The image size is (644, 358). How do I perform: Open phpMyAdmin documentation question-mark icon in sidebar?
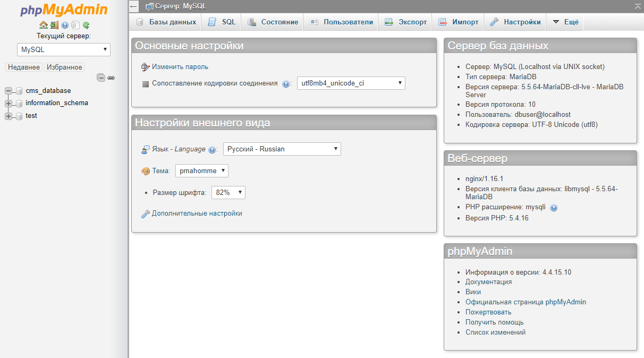pyautogui.click(x=65, y=25)
